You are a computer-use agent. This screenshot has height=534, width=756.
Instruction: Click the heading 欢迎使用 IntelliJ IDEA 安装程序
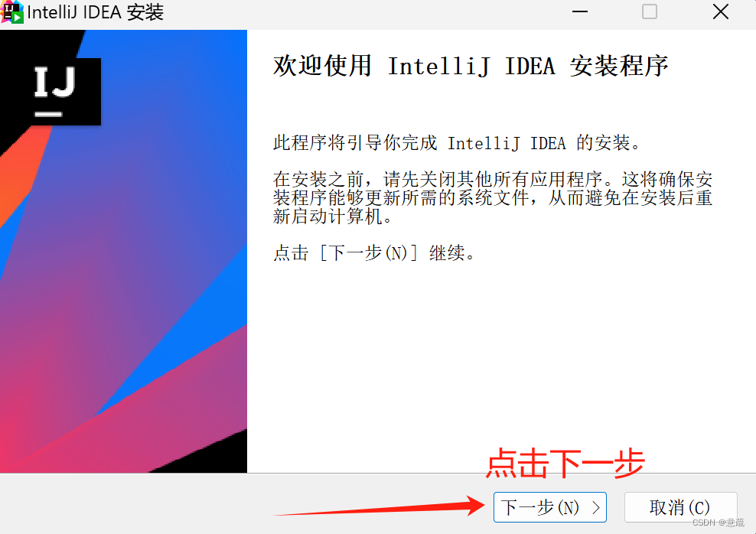coord(471,66)
